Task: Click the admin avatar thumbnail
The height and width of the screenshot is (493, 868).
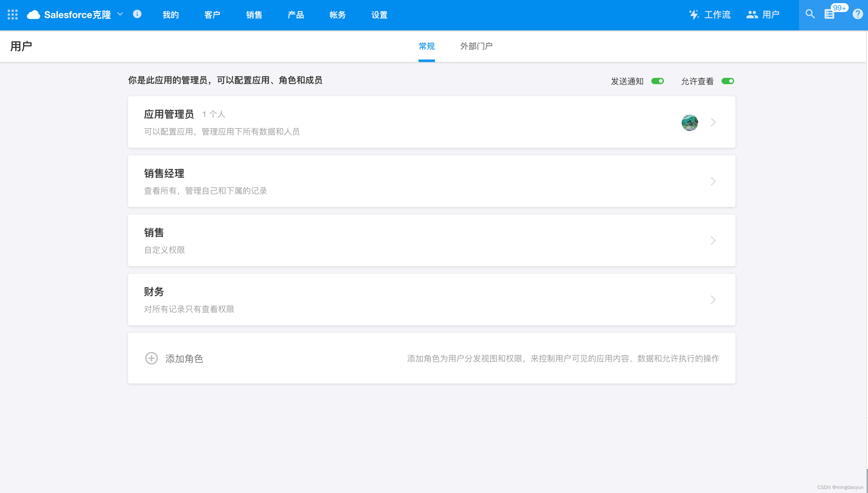Action: (690, 122)
